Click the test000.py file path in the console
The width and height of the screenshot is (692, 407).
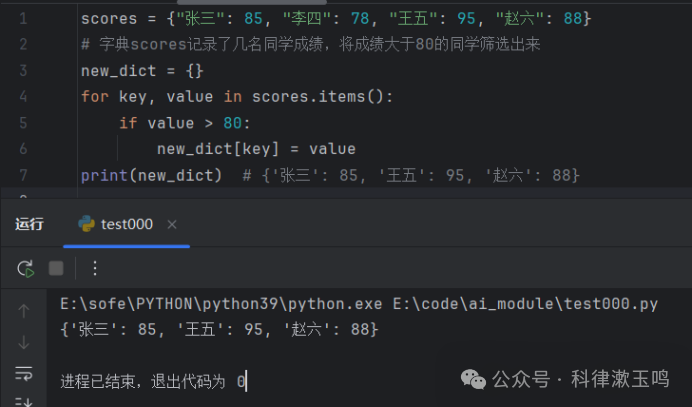[525, 304]
